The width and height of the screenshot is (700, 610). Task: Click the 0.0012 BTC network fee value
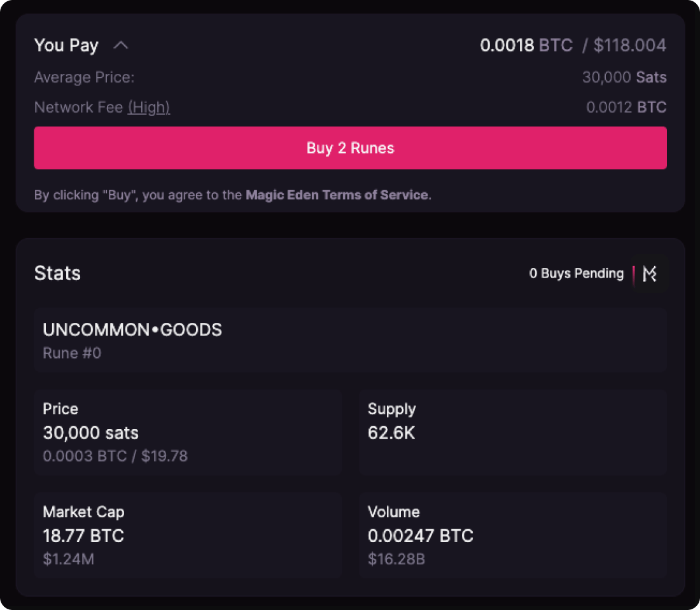[626, 108]
